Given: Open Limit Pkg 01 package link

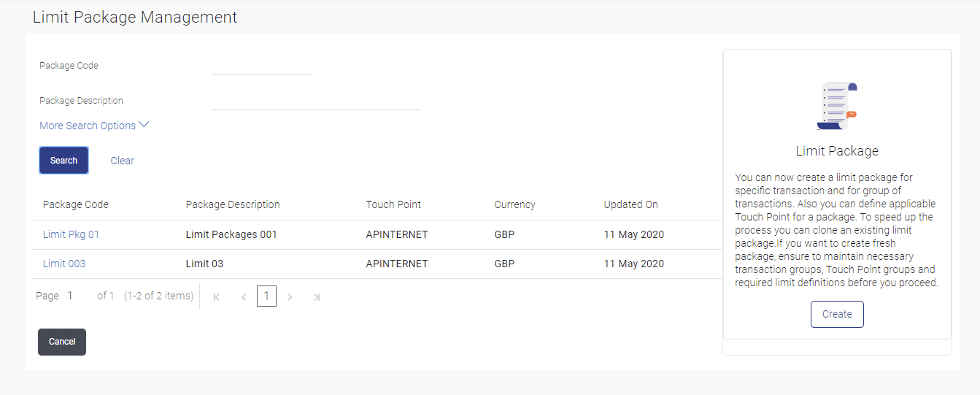Looking at the screenshot, I should tap(71, 234).
